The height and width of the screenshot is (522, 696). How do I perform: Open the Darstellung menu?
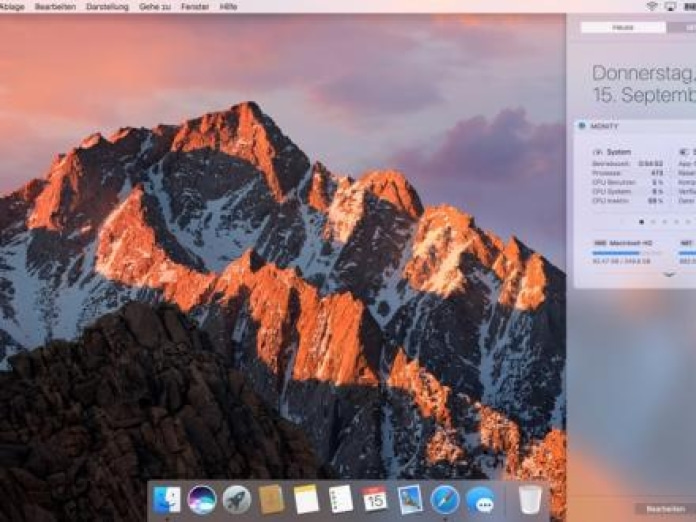pyautogui.click(x=107, y=7)
